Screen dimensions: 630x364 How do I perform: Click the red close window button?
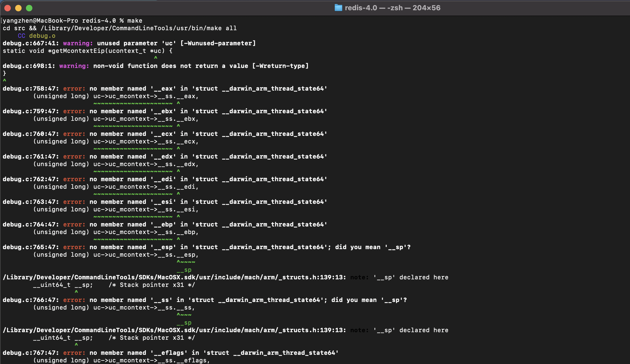[x=8, y=8]
